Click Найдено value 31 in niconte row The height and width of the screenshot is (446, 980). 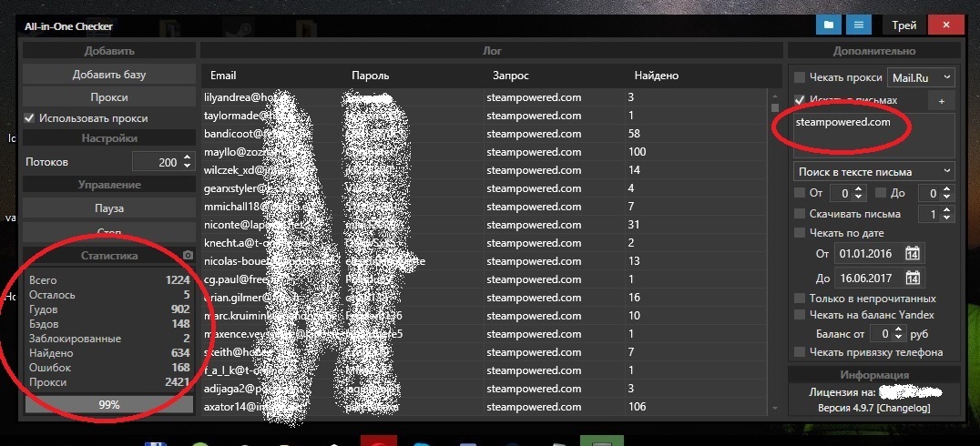point(634,224)
